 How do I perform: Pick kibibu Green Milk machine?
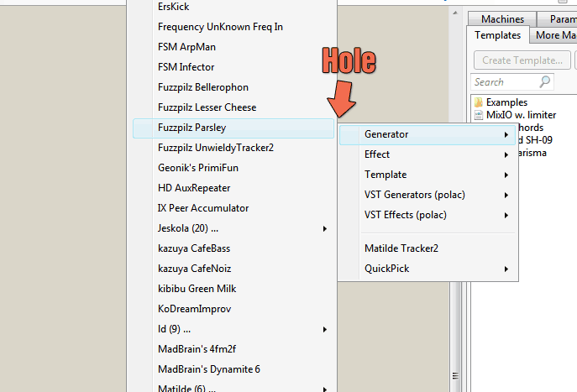(197, 289)
